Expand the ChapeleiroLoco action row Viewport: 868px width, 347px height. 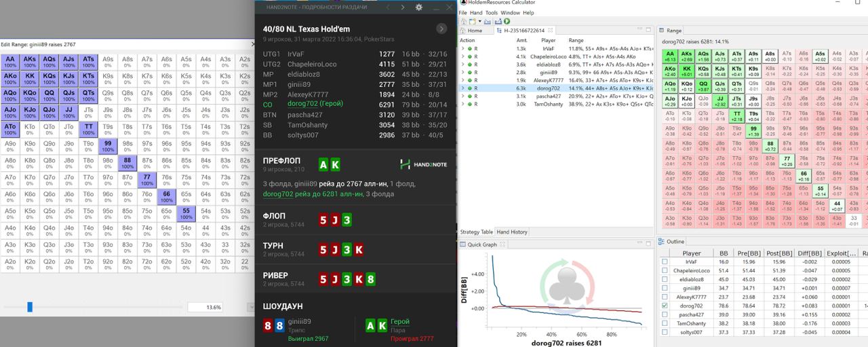(x=462, y=56)
